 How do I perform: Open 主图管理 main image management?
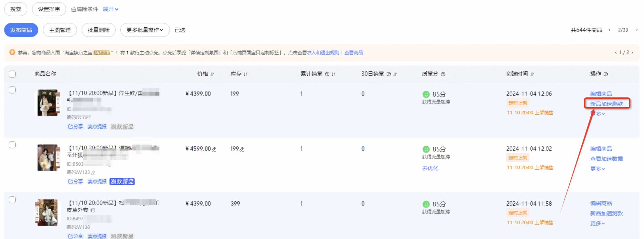click(x=60, y=30)
